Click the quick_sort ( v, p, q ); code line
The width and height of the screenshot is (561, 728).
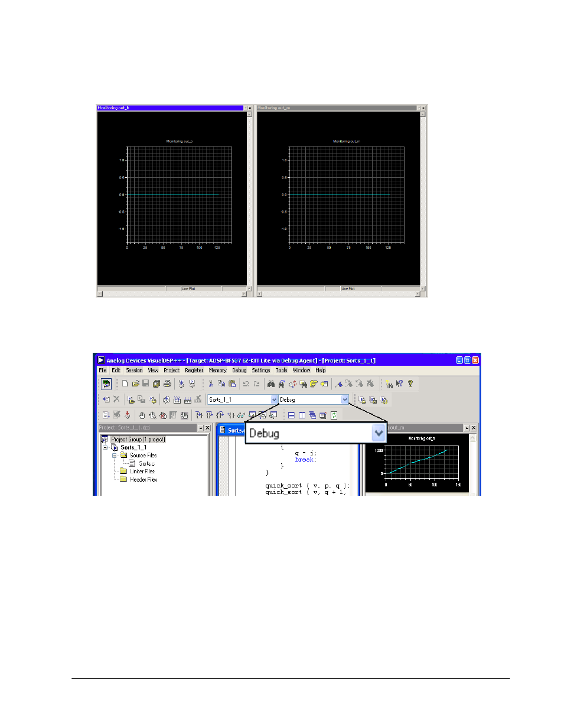308,485
